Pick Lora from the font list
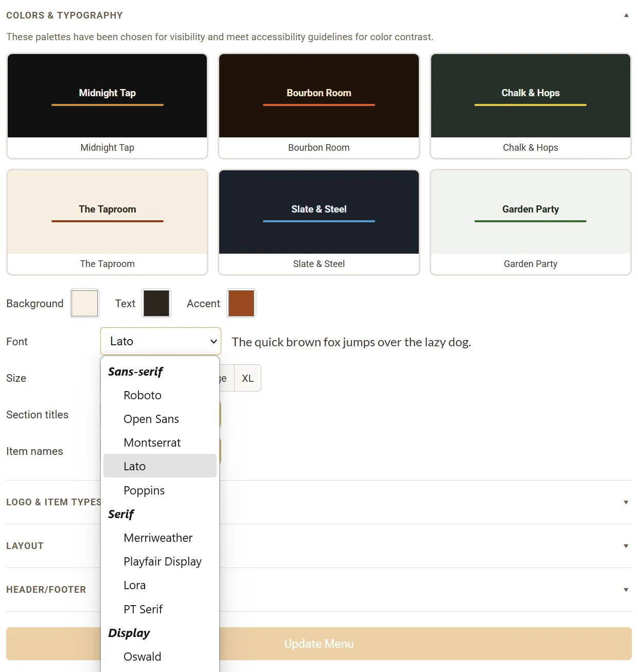The width and height of the screenshot is (638, 672). [x=160, y=585]
